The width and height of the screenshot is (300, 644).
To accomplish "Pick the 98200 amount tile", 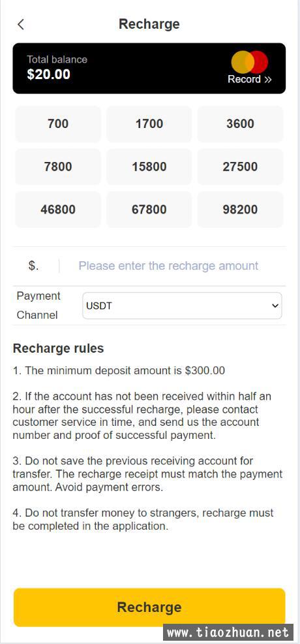I will tap(240, 210).
